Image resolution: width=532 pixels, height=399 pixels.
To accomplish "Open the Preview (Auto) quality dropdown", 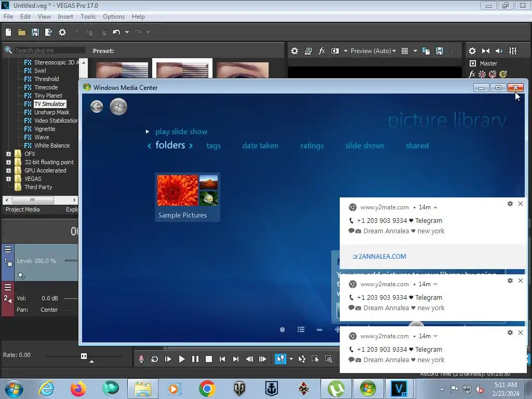I will pos(373,51).
